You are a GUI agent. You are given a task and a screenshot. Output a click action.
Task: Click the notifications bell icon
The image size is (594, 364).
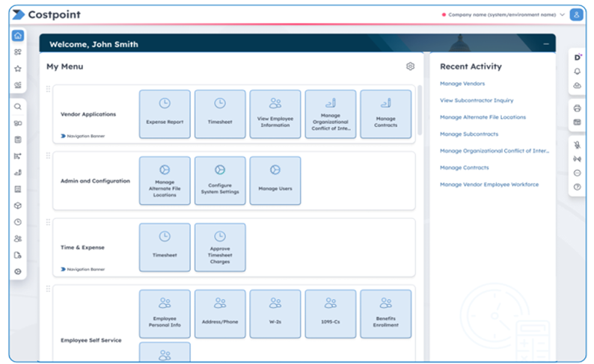tap(577, 72)
